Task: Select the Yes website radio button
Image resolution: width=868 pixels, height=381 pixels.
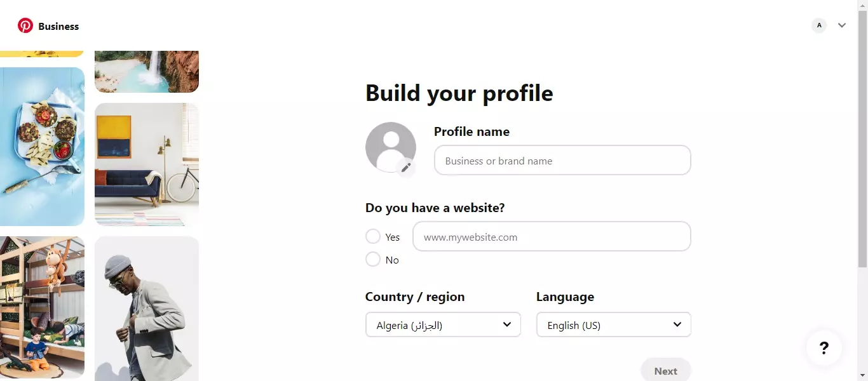Action: click(x=373, y=237)
